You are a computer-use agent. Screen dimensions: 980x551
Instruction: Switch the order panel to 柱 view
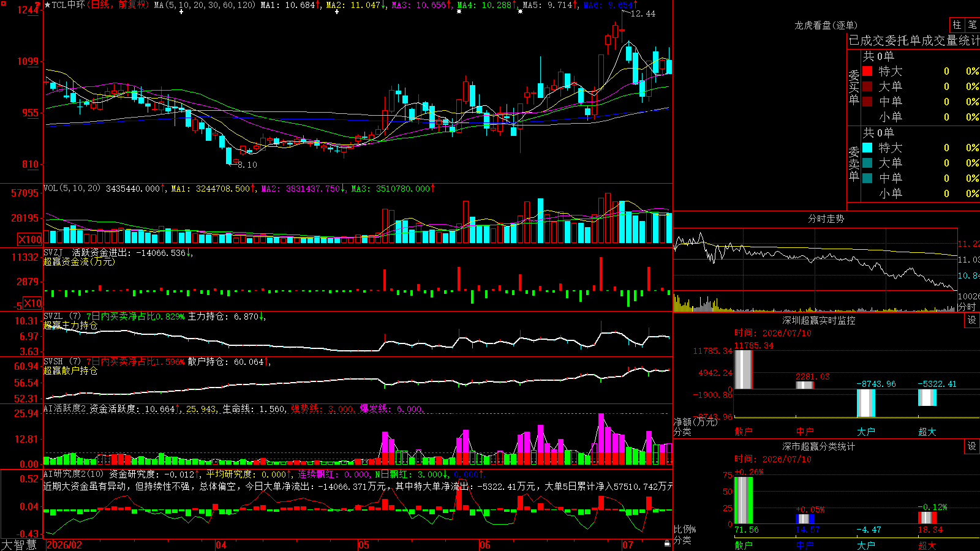957,24
